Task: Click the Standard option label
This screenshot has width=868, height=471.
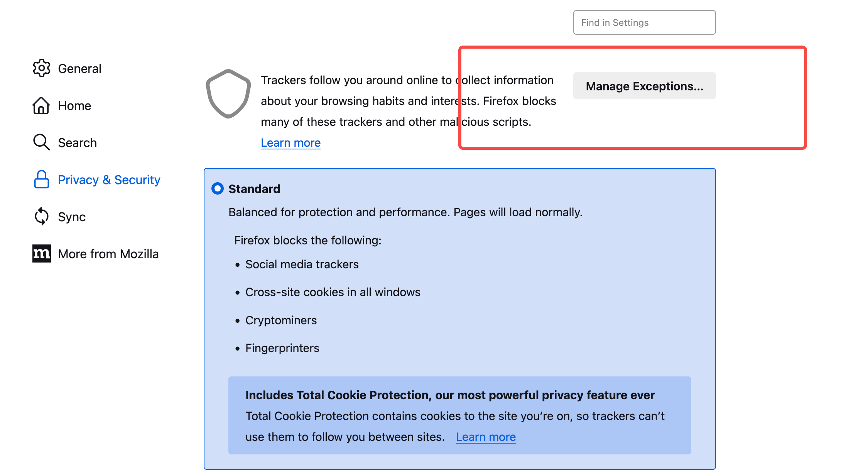Action: [254, 189]
